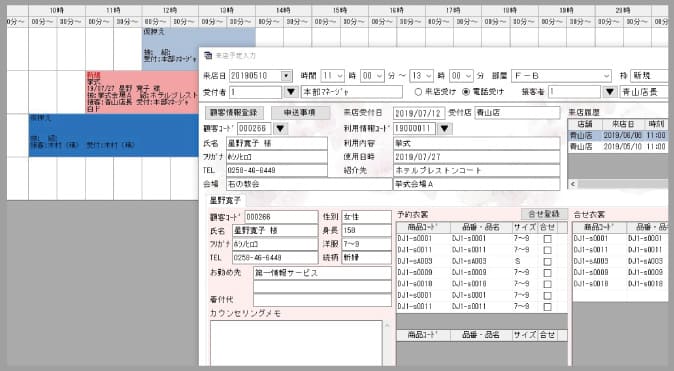Click the 身長 field showing 158

366,230
